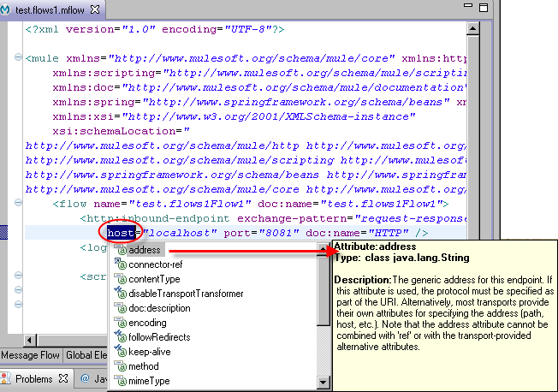Switch to the Global Elements tab
Viewport: 558px width, 392px height.
(x=86, y=355)
